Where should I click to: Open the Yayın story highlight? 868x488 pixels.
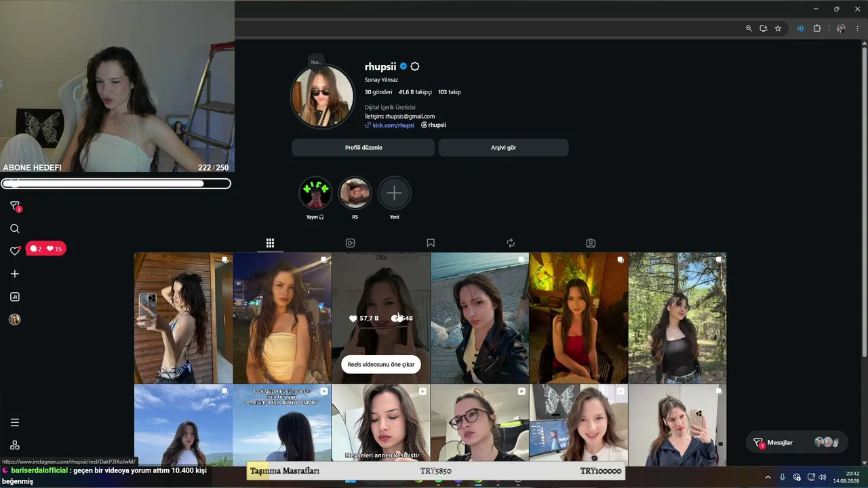tap(315, 193)
